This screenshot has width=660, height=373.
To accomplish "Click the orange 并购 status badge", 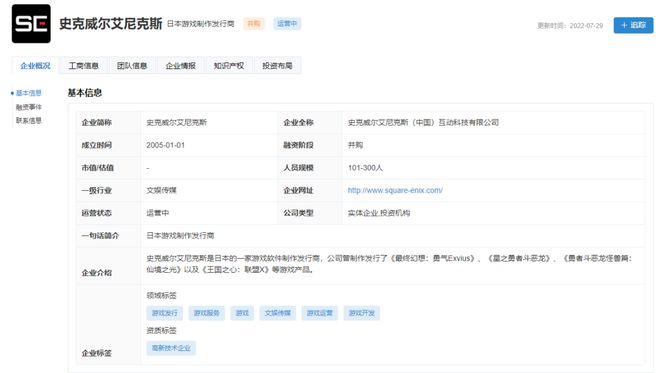I will point(254,24).
